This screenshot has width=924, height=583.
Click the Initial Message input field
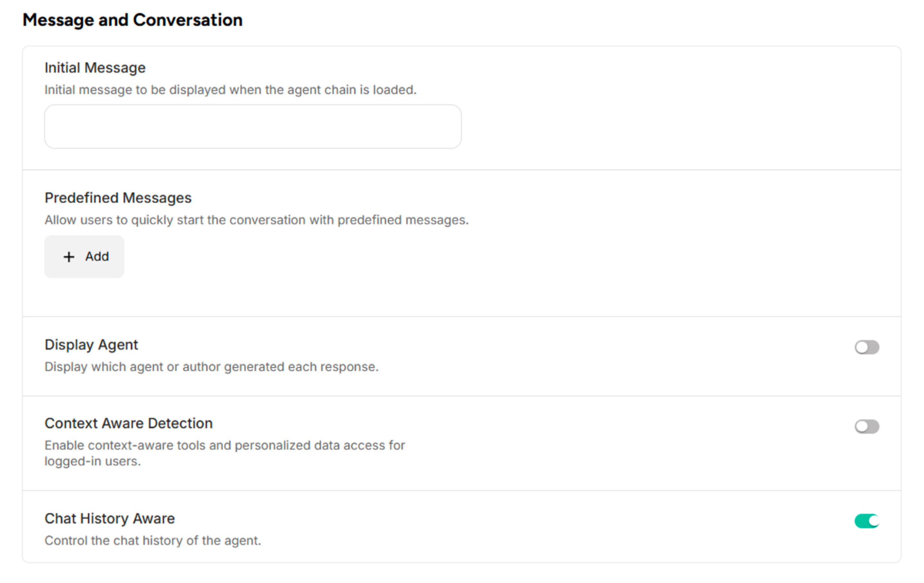(253, 126)
